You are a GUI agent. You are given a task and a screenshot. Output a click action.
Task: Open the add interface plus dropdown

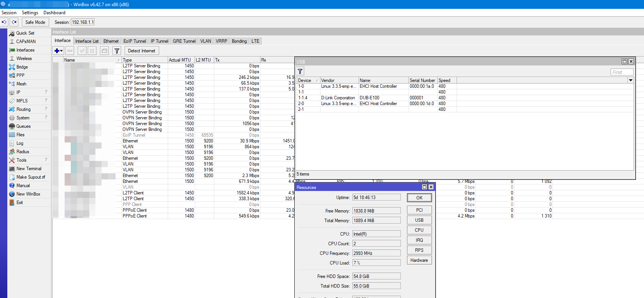coord(58,51)
